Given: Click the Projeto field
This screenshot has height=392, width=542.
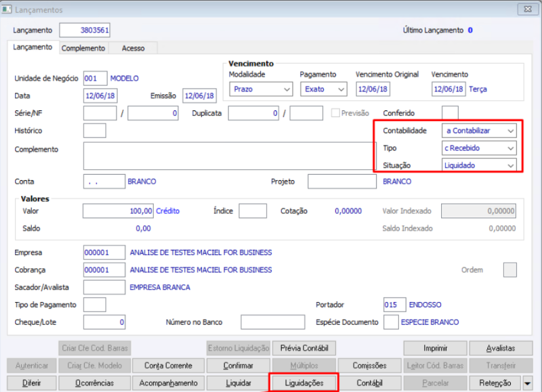Looking at the screenshot, I should pyautogui.click(x=342, y=181).
